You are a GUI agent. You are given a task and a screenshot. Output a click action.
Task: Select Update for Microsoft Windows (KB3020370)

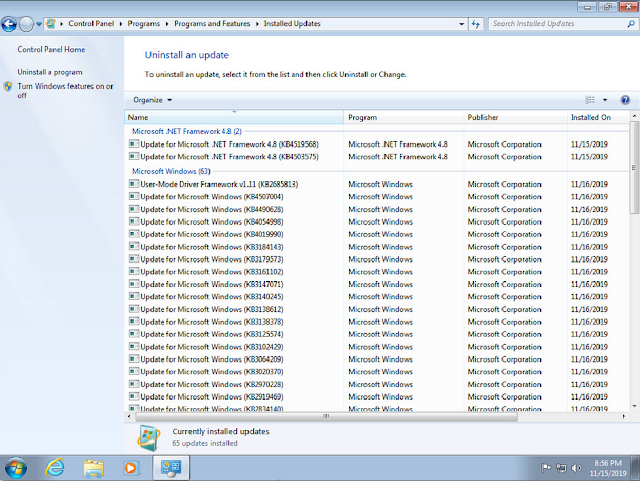[212, 372]
